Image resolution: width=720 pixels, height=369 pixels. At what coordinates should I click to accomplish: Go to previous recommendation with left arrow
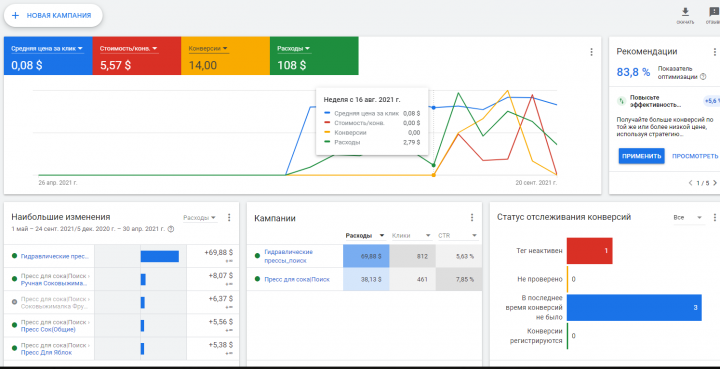[x=691, y=183]
